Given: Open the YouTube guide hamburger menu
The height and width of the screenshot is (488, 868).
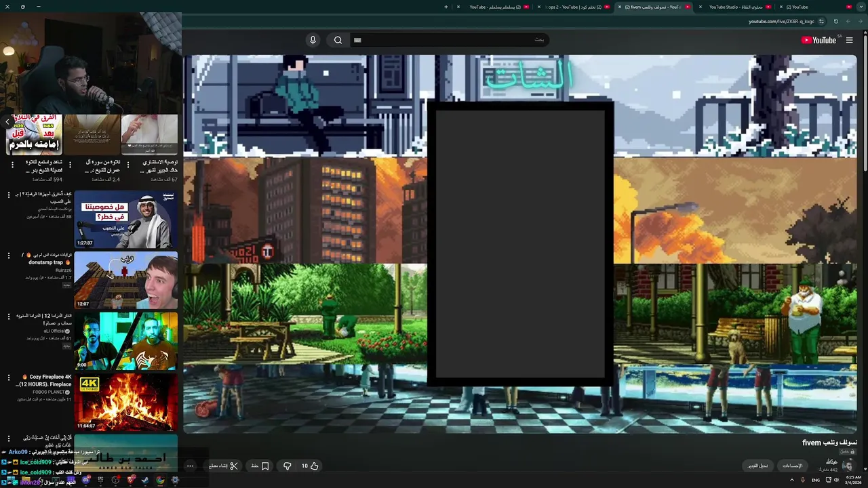Looking at the screenshot, I should (849, 40).
